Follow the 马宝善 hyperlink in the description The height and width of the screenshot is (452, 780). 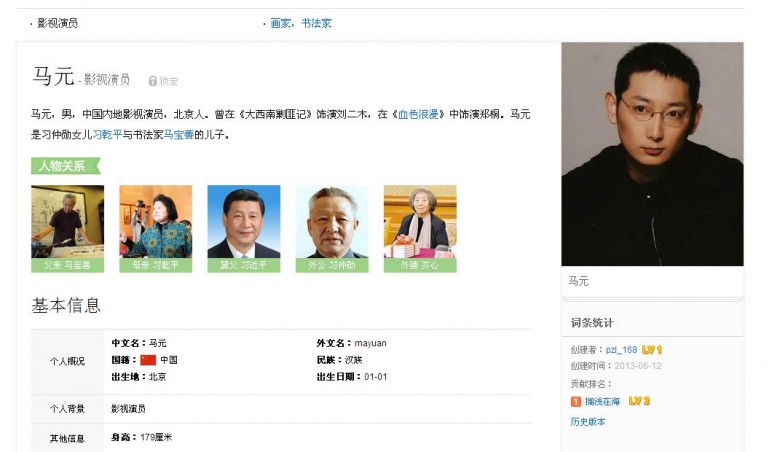(179, 135)
